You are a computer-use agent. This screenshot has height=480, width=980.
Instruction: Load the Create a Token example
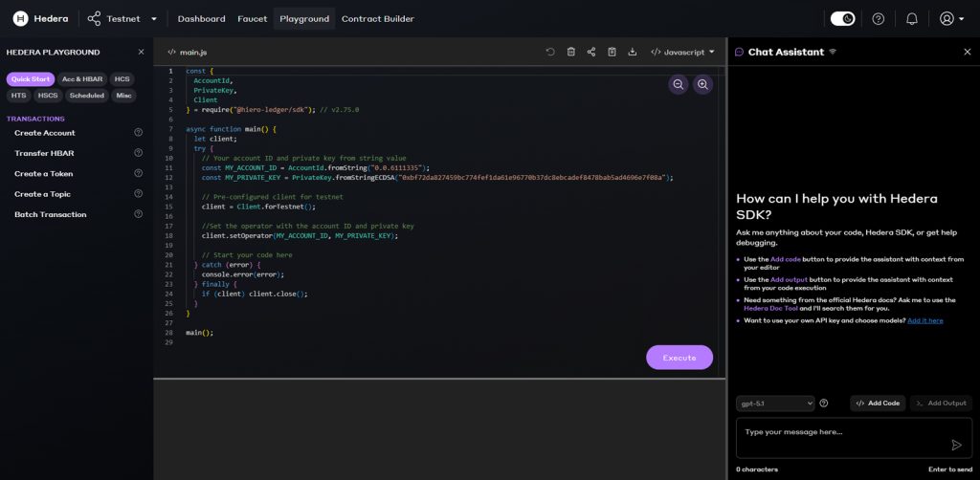point(44,173)
